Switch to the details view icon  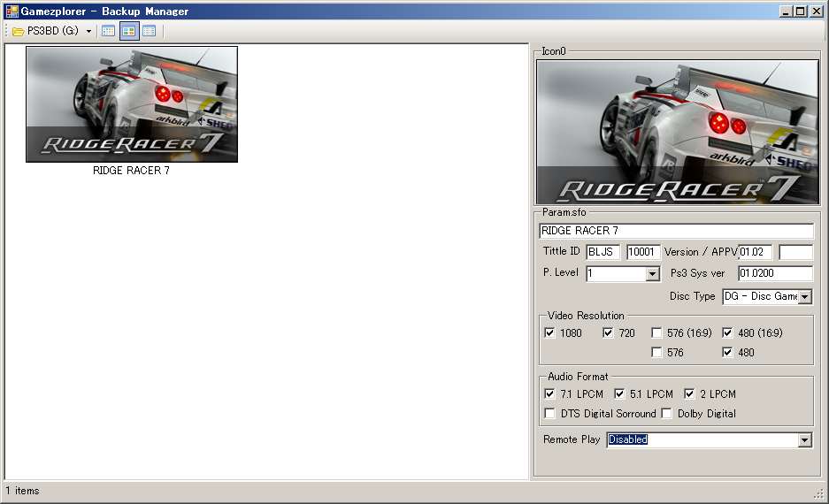(x=150, y=31)
